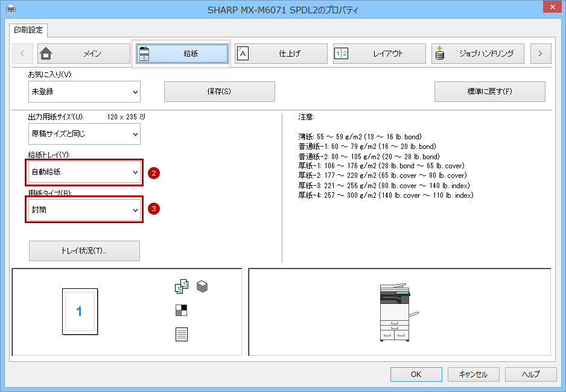Click the 普通紙-2 paper weight line

(x=369, y=157)
